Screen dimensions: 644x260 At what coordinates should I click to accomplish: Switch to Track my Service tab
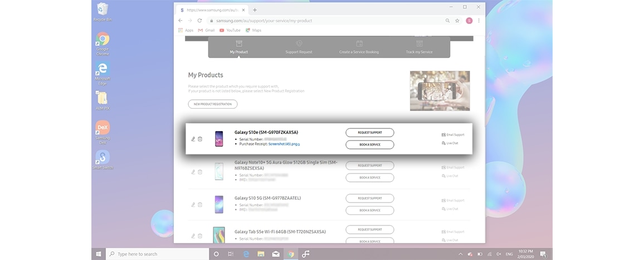(419, 47)
